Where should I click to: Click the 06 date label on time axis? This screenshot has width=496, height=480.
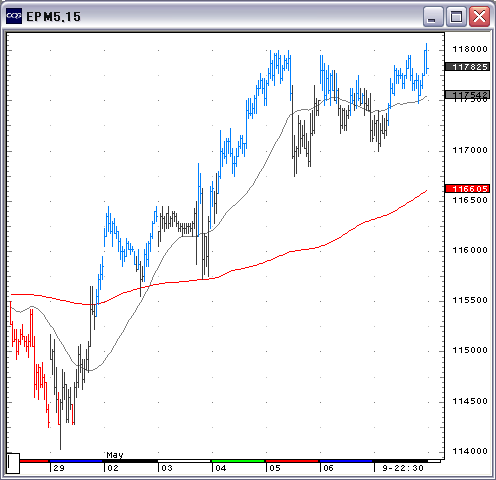tap(328, 468)
